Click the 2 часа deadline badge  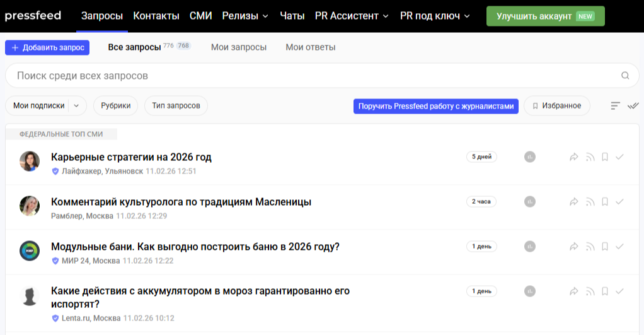coord(481,201)
